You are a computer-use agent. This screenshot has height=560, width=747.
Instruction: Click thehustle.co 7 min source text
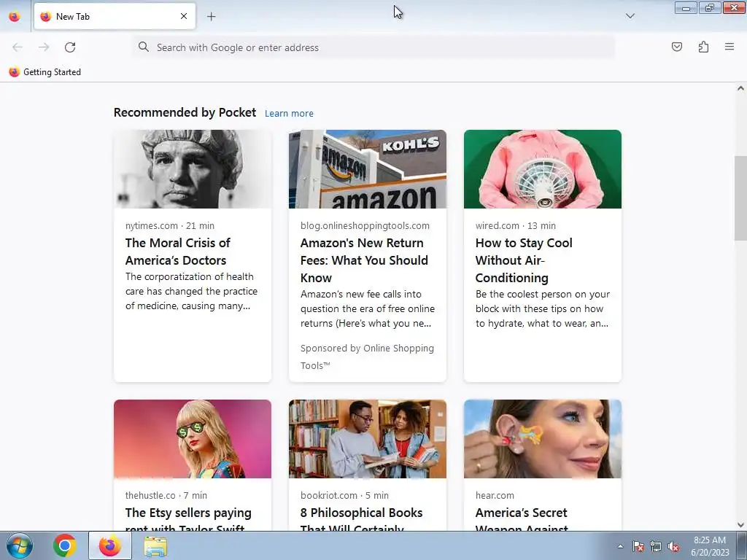166,495
